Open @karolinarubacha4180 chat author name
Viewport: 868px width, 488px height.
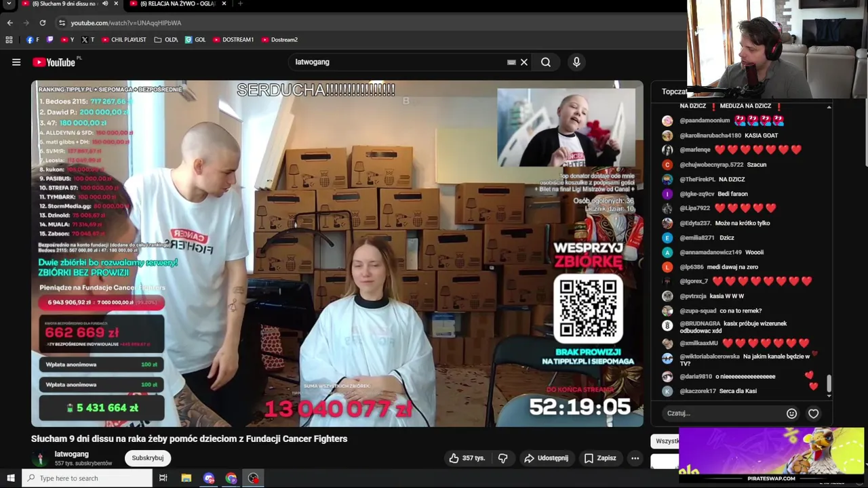(710, 136)
